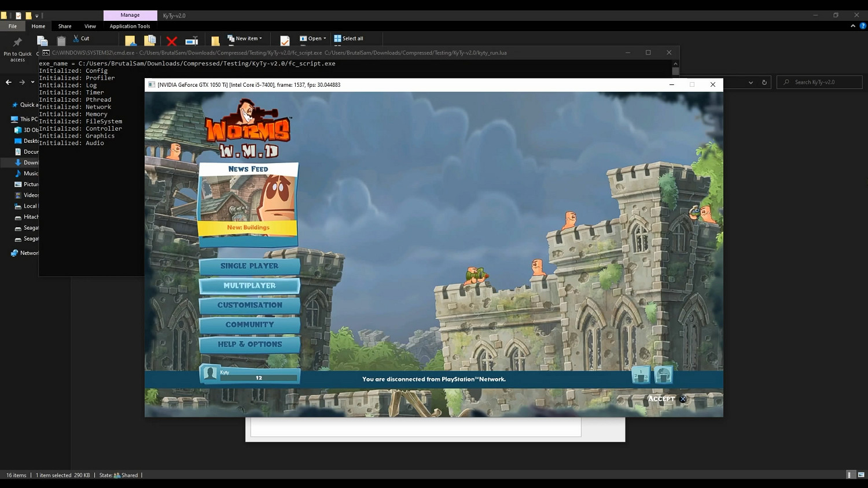
Task: Click the globe icon in bottom bar
Action: click(663, 375)
